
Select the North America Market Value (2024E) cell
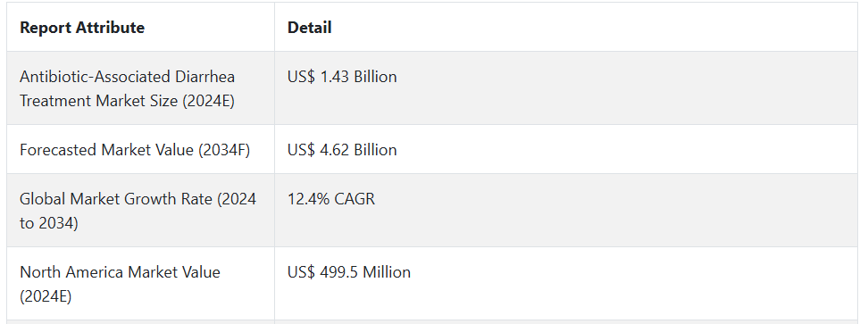coord(140,283)
